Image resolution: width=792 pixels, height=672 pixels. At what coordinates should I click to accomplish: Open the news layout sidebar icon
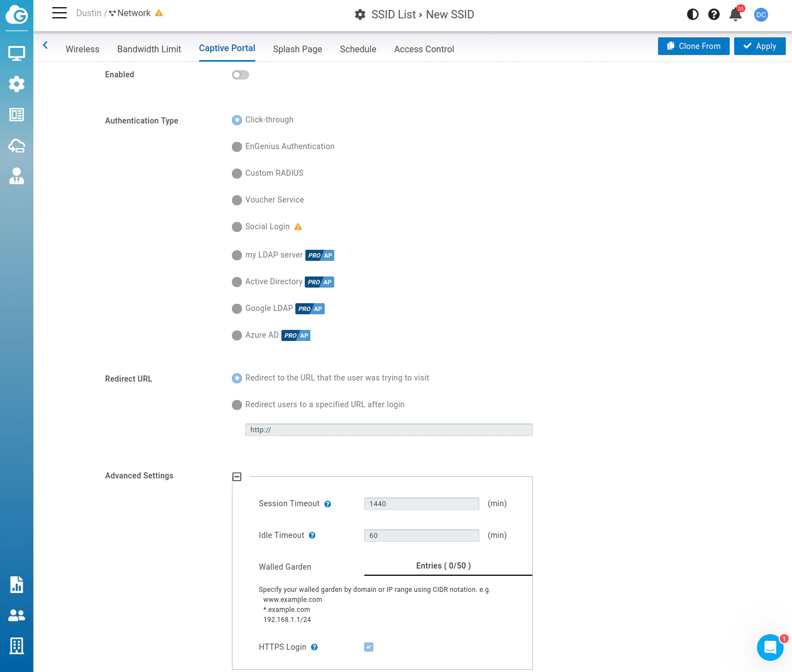pos(17,115)
